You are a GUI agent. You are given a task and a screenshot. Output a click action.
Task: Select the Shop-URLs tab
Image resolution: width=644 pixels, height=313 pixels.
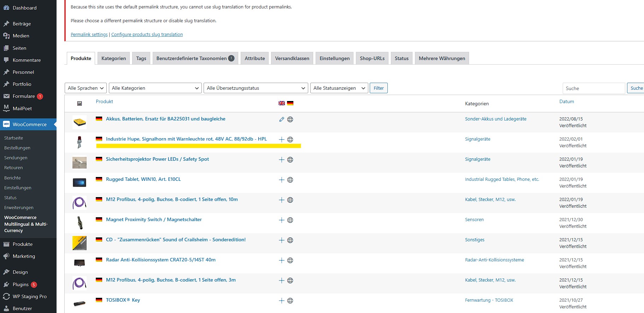click(x=372, y=58)
